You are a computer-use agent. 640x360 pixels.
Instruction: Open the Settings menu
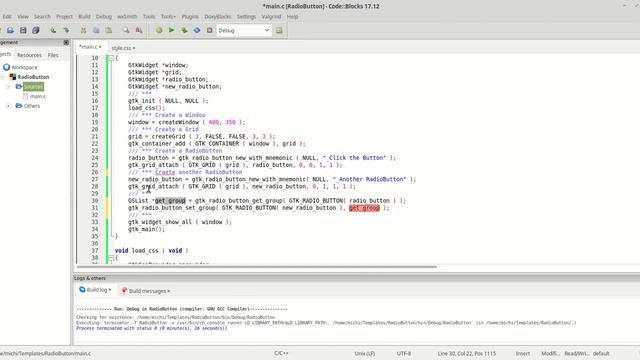(x=246, y=17)
